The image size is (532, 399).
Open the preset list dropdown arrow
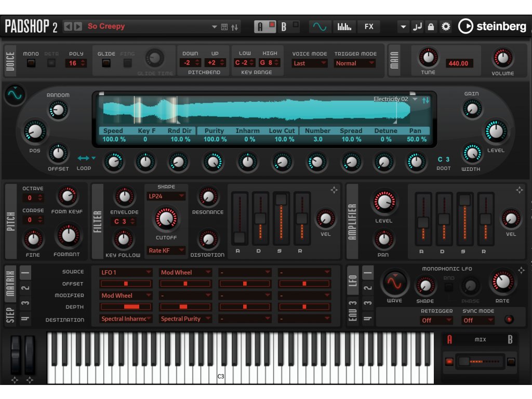click(x=214, y=27)
